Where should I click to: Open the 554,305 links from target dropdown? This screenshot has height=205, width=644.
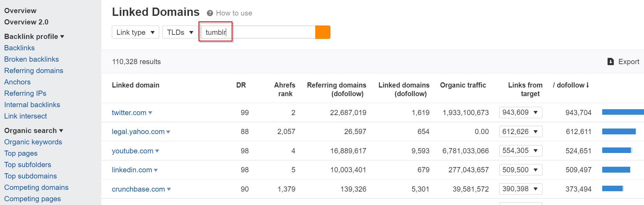(x=521, y=151)
